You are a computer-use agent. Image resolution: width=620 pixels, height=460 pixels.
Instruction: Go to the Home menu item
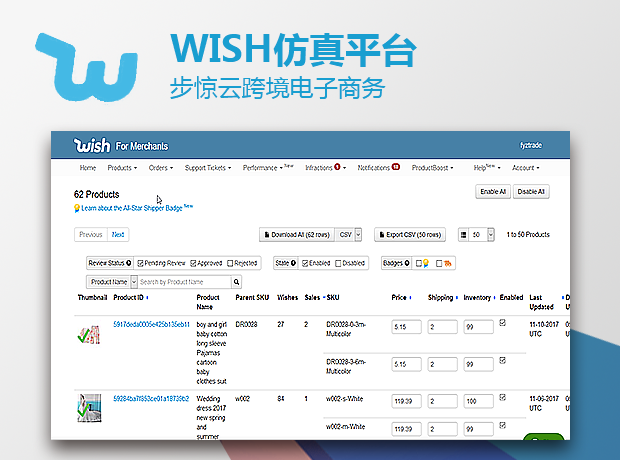pos(88,168)
